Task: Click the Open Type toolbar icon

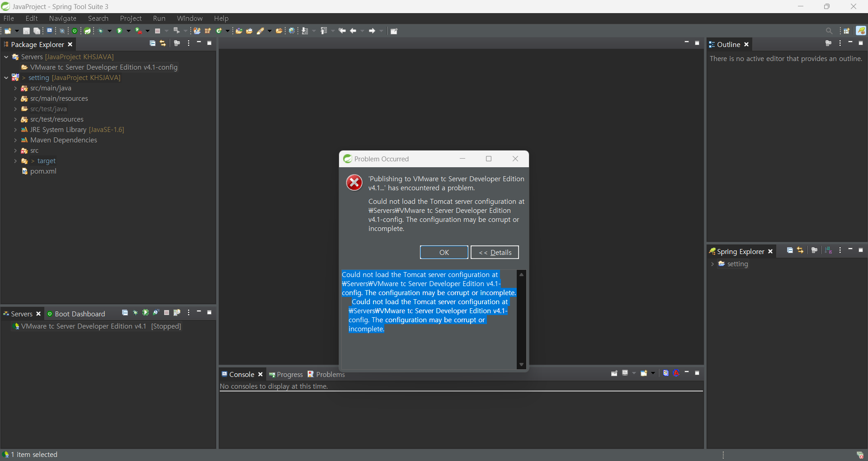Action: 239,31
